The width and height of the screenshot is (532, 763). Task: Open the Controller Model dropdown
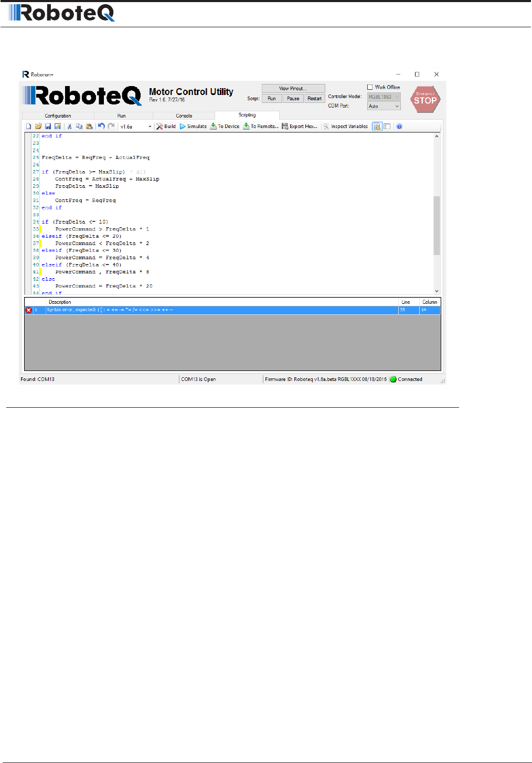(384, 97)
